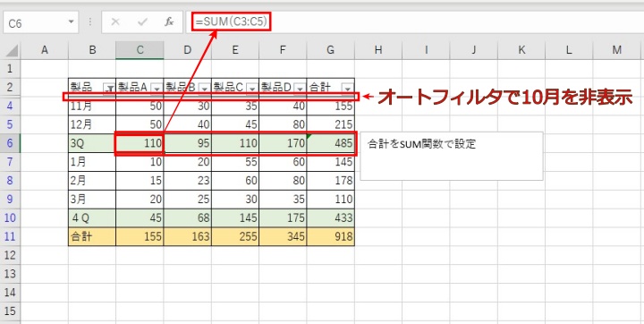Select column G header
The height and width of the screenshot is (324, 644).
click(331, 50)
